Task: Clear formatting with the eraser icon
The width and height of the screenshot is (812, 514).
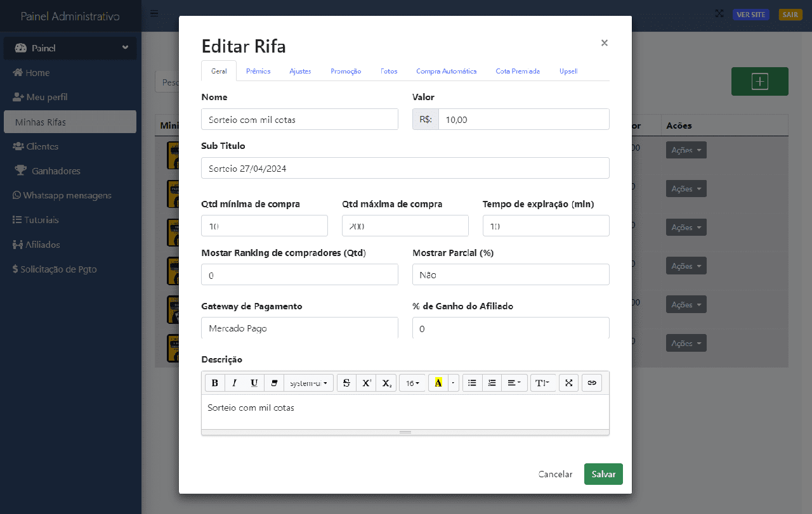Action: pyautogui.click(x=273, y=382)
